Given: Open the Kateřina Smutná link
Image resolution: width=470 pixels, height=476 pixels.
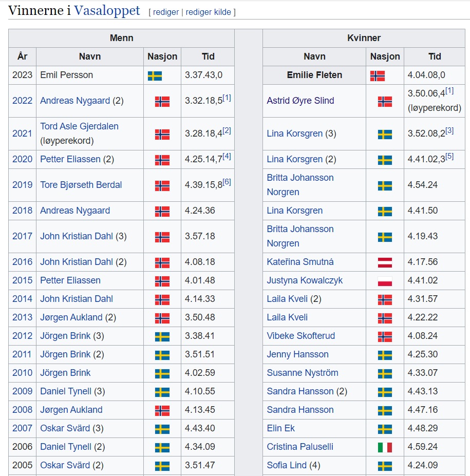Looking at the screenshot, I should pyautogui.click(x=300, y=262).
